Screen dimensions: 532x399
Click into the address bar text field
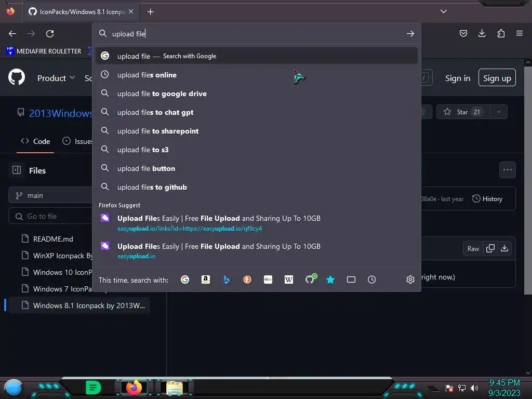click(x=258, y=34)
